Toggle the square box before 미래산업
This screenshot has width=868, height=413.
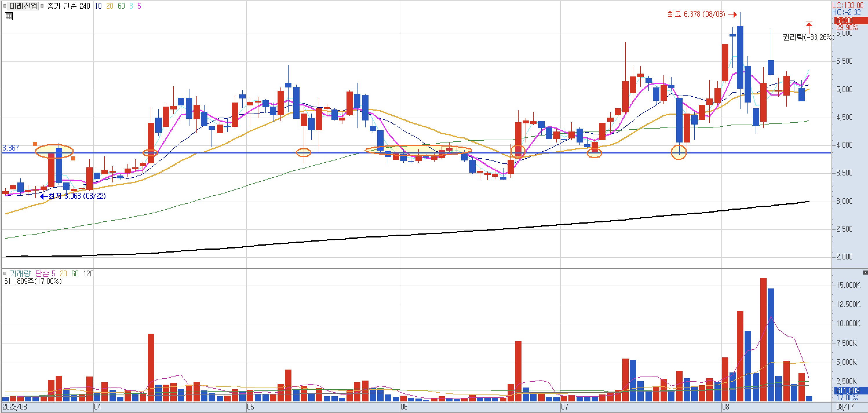pyautogui.click(x=5, y=6)
